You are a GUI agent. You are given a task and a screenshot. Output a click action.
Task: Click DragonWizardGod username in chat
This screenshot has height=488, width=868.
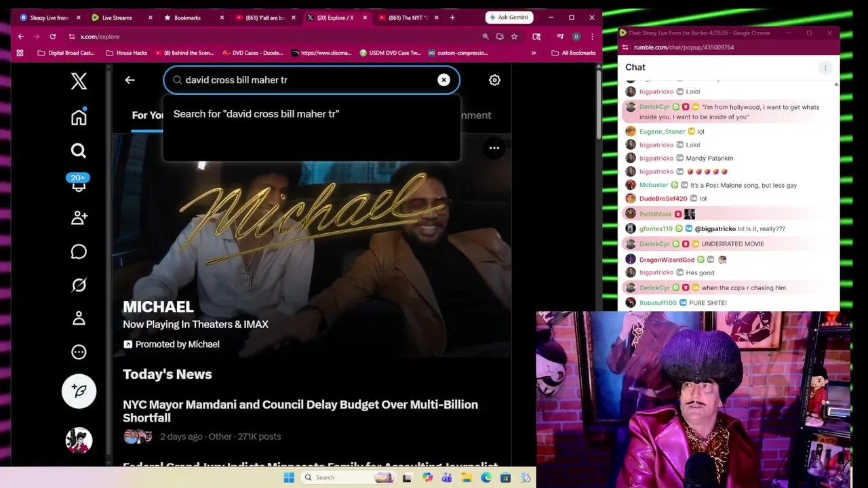pos(667,260)
